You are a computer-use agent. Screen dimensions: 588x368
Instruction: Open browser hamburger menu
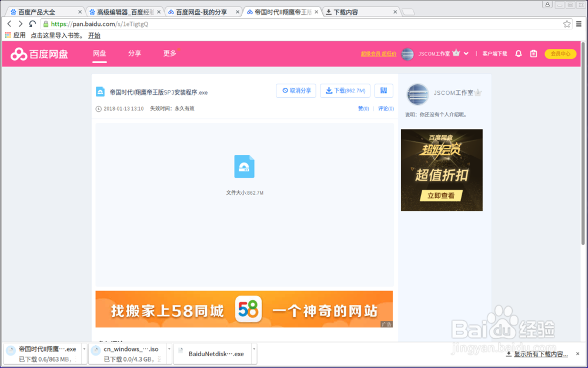579,24
